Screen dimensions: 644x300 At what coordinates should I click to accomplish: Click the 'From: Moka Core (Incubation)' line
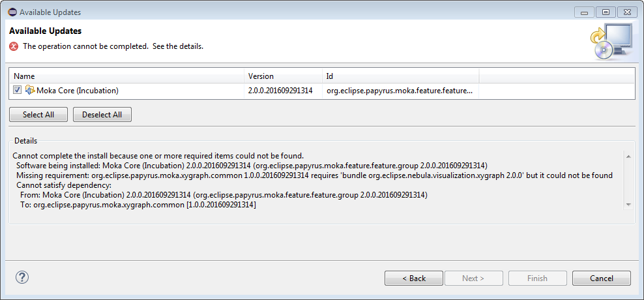(224, 195)
